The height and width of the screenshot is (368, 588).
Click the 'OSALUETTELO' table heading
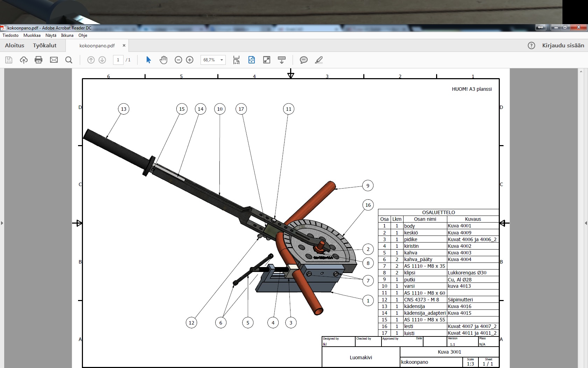[439, 212]
